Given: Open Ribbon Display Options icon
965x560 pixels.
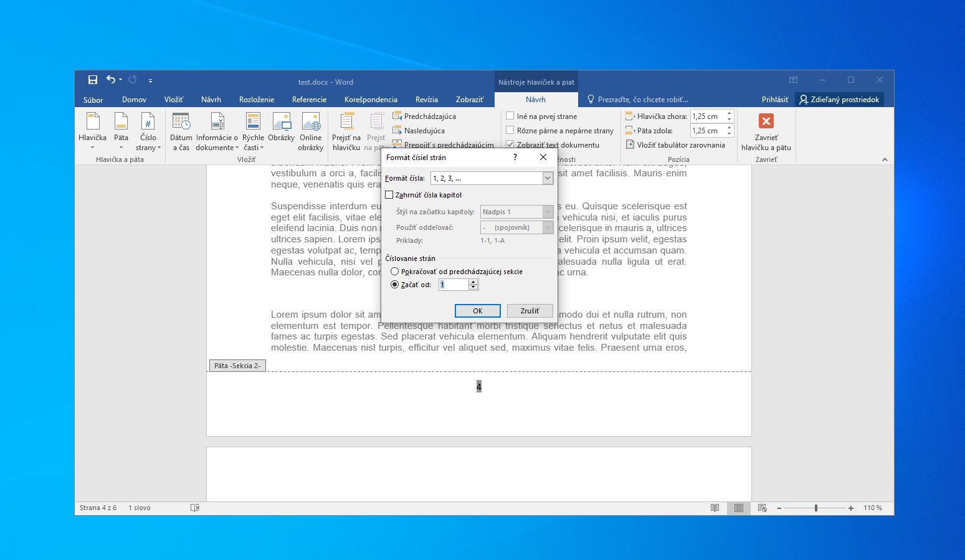Looking at the screenshot, I should coord(793,80).
